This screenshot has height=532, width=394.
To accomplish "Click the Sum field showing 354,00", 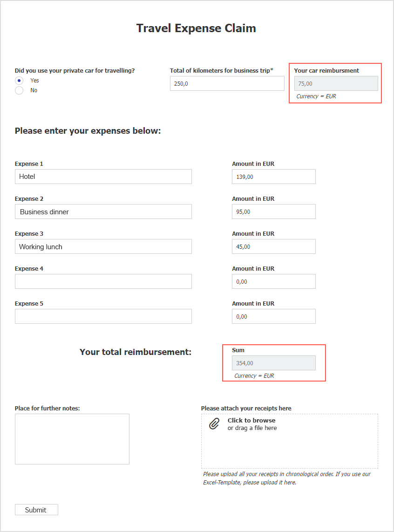I will (273, 362).
